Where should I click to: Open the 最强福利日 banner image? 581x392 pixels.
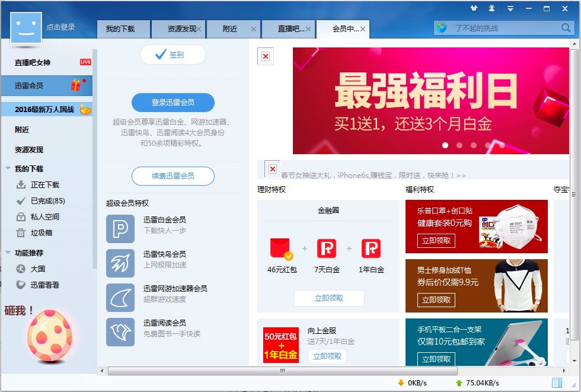click(x=430, y=101)
